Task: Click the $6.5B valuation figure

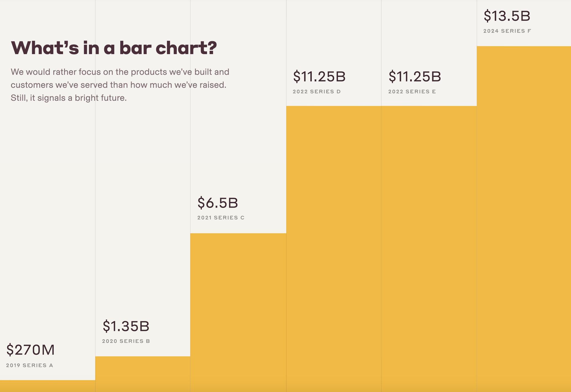Action: (x=218, y=203)
